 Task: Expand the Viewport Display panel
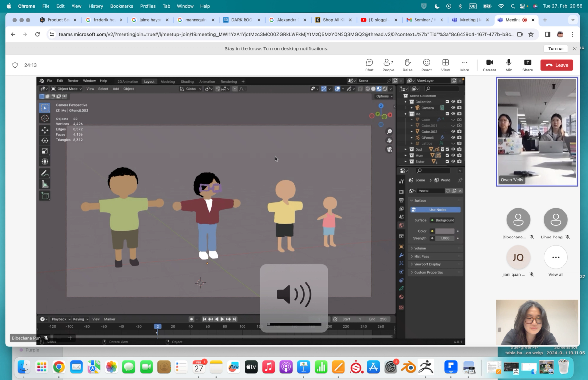click(x=435, y=264)
